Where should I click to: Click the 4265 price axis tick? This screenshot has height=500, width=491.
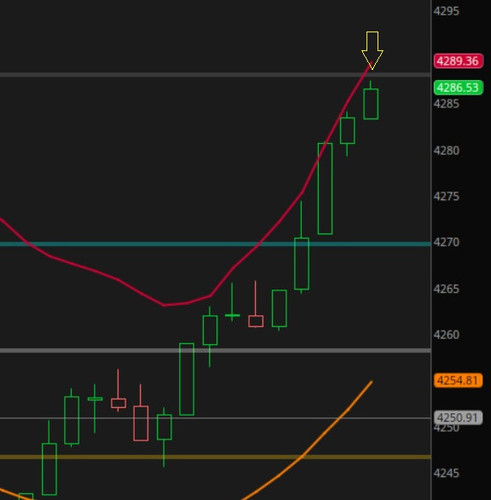(x=446, y=289)
